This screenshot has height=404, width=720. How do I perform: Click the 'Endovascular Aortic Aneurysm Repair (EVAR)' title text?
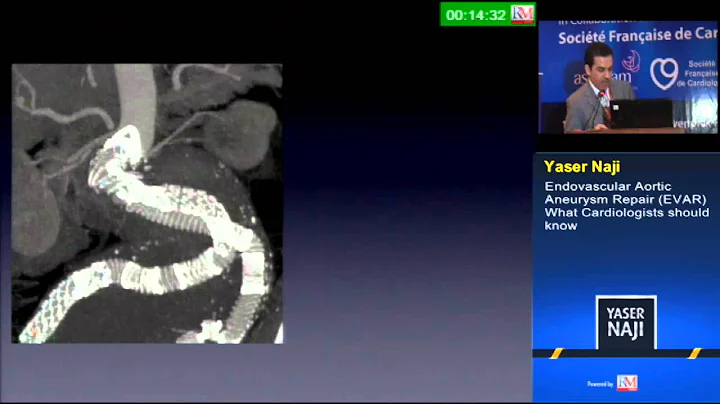click(625, 193)
